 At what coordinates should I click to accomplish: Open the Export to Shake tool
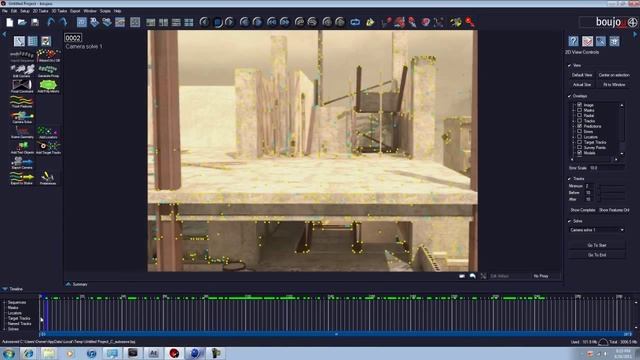tap(22, 178)
